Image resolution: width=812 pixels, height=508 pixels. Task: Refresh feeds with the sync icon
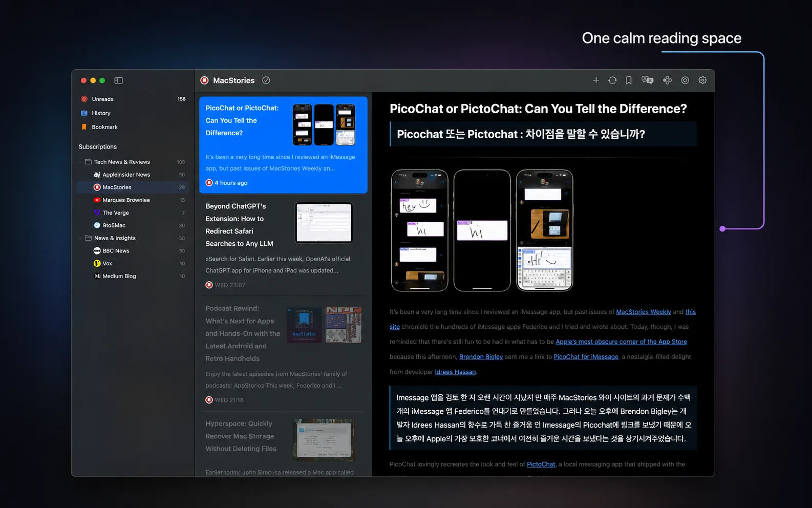[x=612, y=80]
